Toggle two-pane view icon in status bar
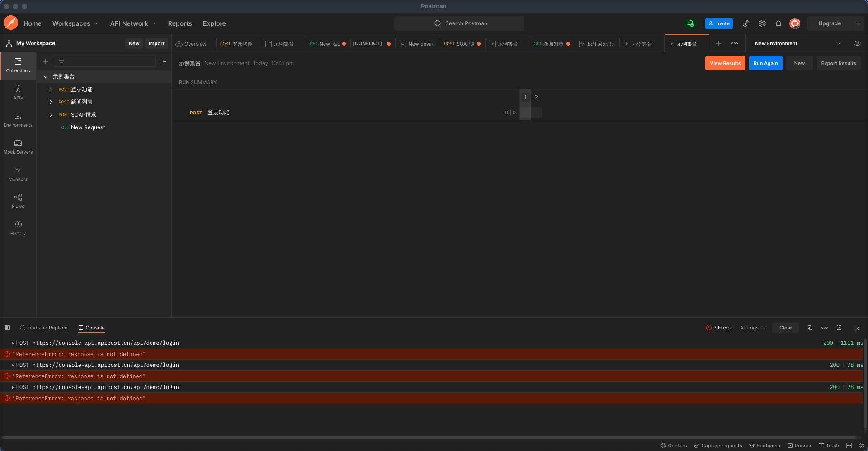868x451 pixels. [849, 446]
